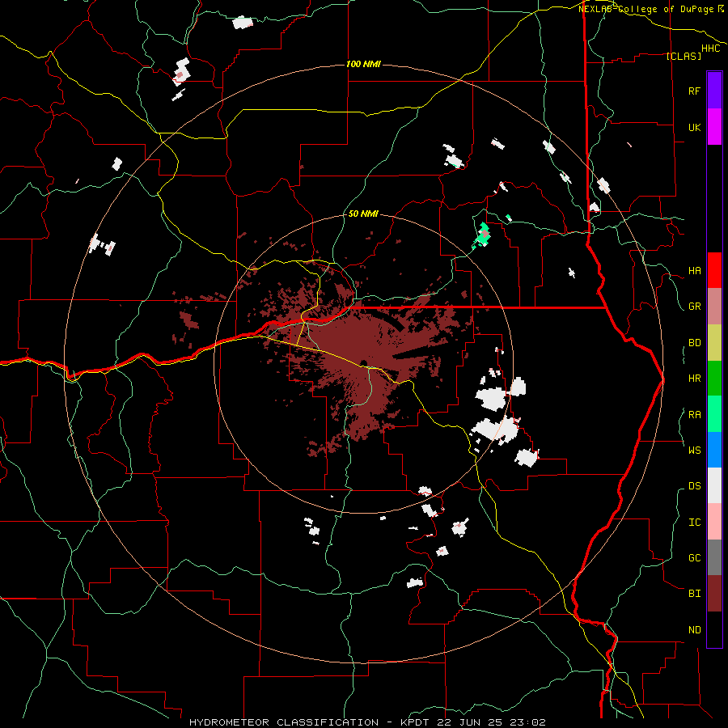Click the [CLAS] units label
Viewport: 728px width, 728px height.
[x=684, y=56]
